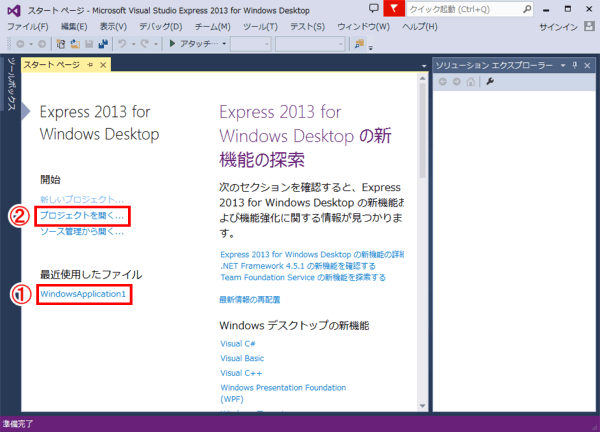Click the Solution Explorer properties wrench icon
600x432 pixels.
[490, 82]
